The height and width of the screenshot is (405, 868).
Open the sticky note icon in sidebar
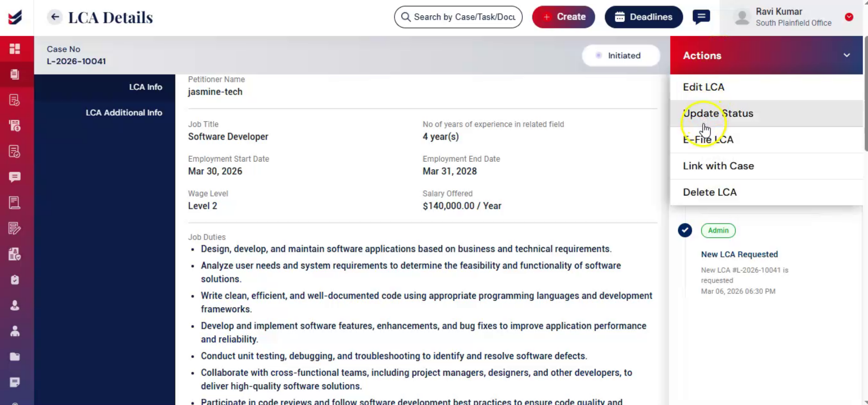click(x=15, y=382)
